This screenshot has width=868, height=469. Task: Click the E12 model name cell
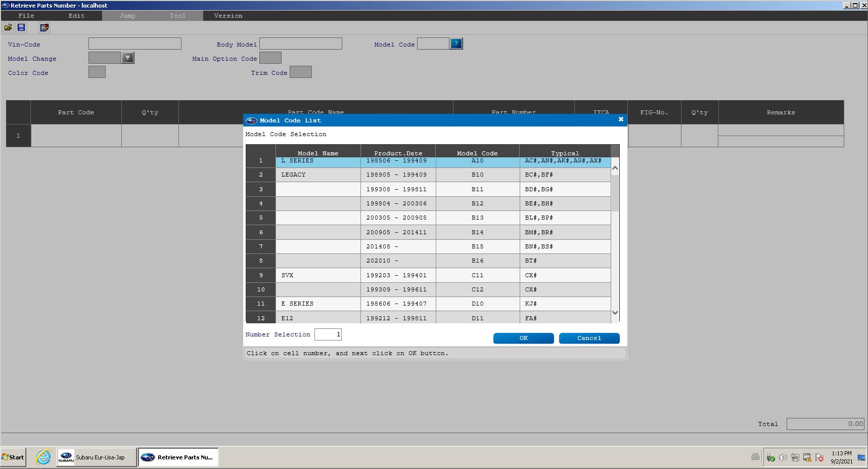(318, 318)
